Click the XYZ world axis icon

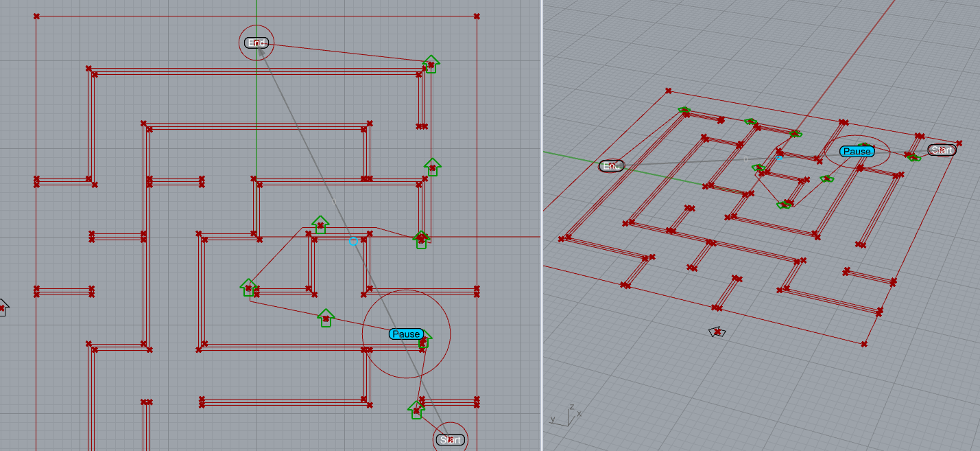[566, 415]
